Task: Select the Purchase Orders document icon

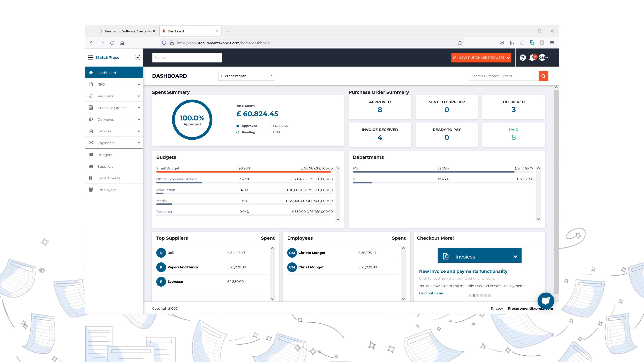Action: (x=91, y=108)
